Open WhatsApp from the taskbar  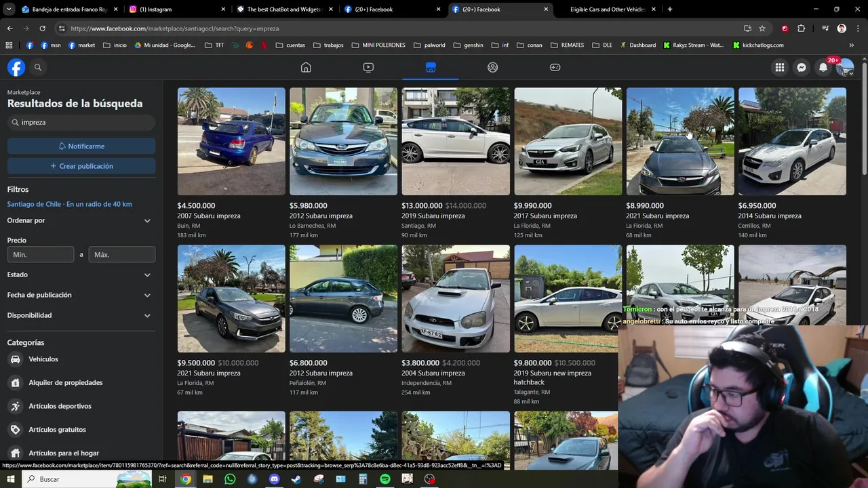coord(230,479)
